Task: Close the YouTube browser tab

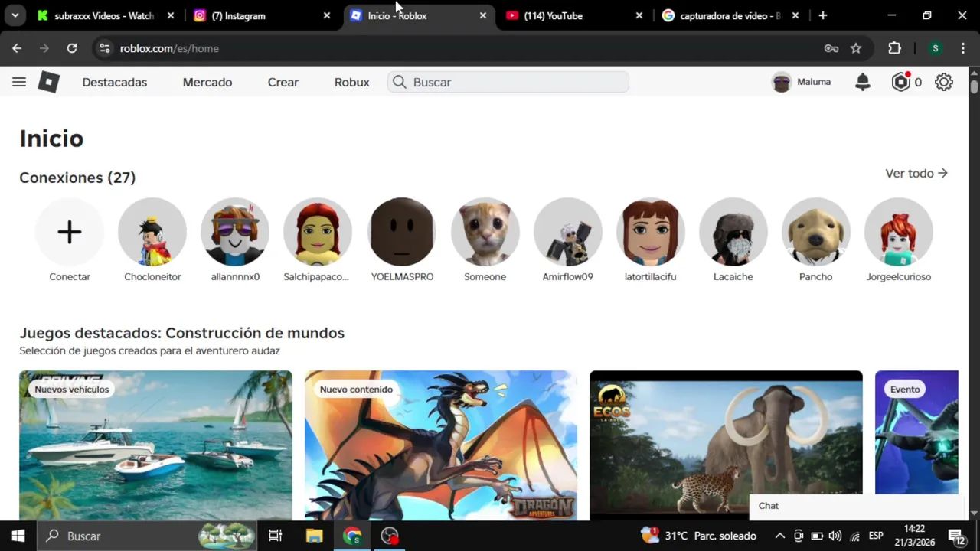Action: (639, 15)
